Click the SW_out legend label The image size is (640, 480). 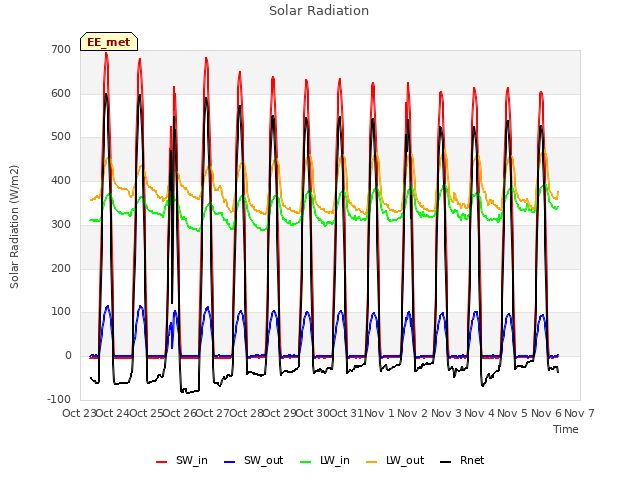[263, 460]
